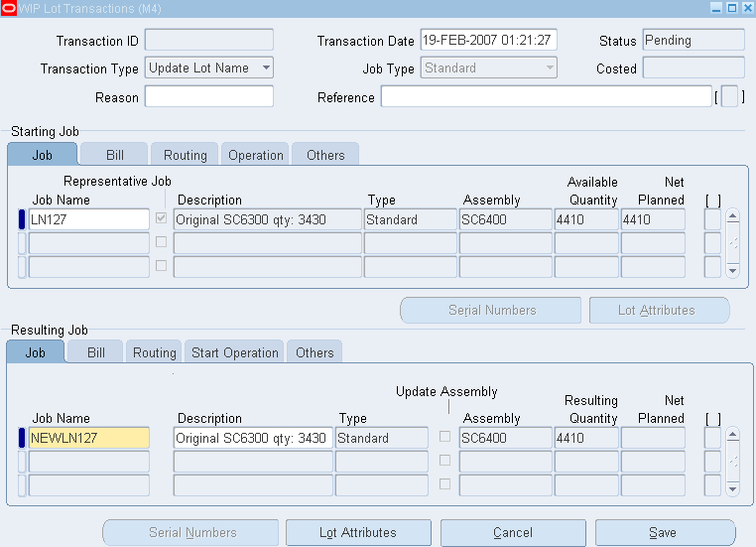Switch to Resulting Job Bill tab
Viewport: 756px width, 547px height.
(95, 352)
